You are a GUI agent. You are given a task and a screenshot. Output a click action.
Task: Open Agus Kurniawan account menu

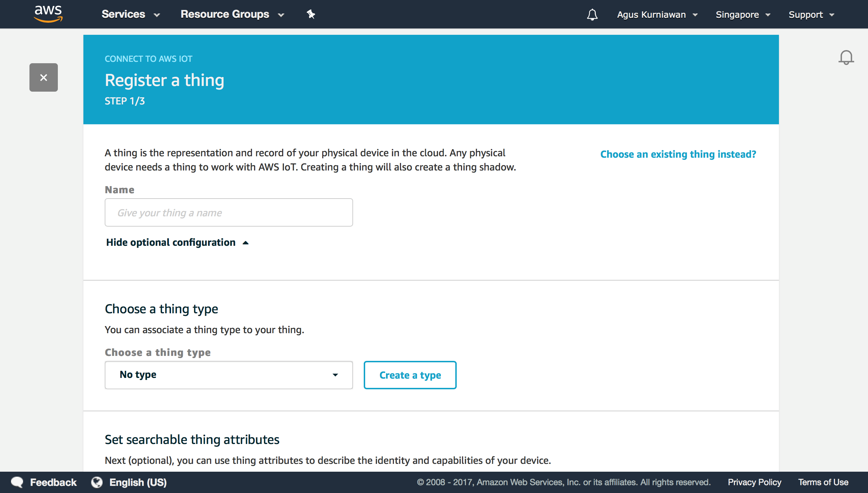pyautogui.click(x=657, y=15)
